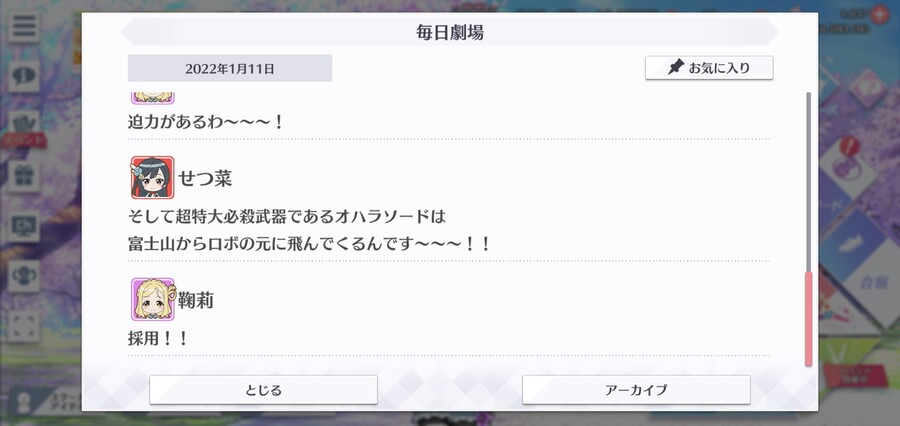
Task: Open the present box icon
Action: click(x=24, y=176)
